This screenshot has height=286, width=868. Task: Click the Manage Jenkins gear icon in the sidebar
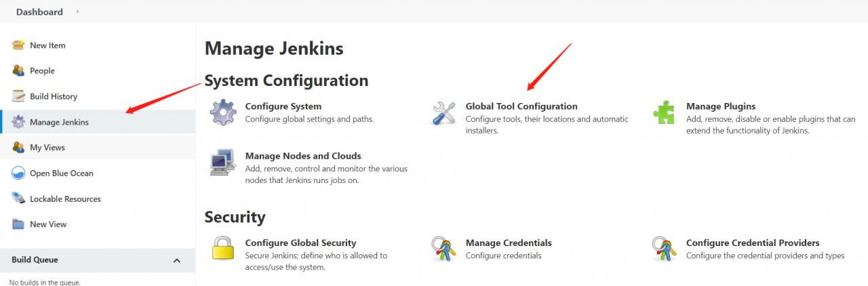pyautogui.click(x=18, y=122)
